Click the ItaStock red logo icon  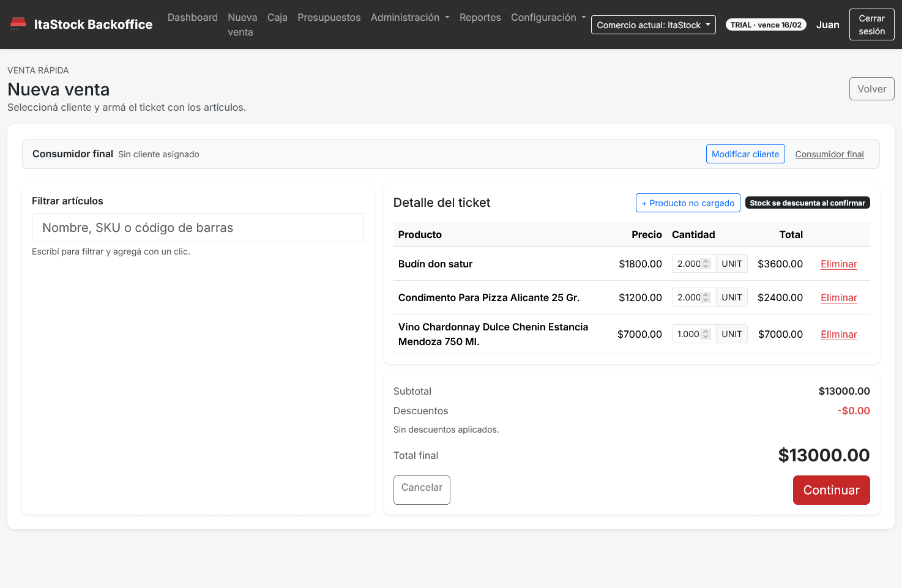pyautogui.click(x=18, y=24)
